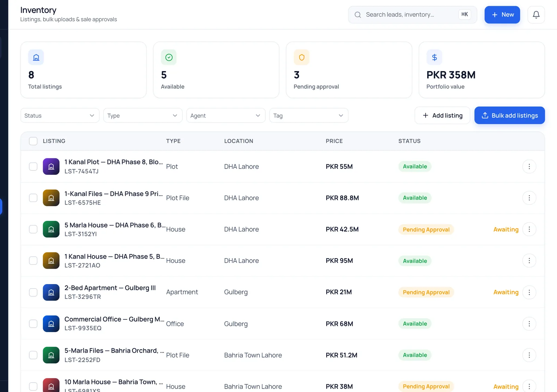Click building icon of LST-3152YI listing
557x392 pixels.
click(x=51, y=229)
